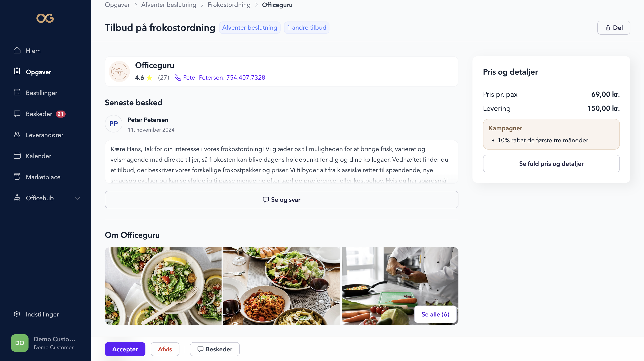
Task: Accept the offer with Accepter button
Action: pyautogui.click(x=125, y=349)
